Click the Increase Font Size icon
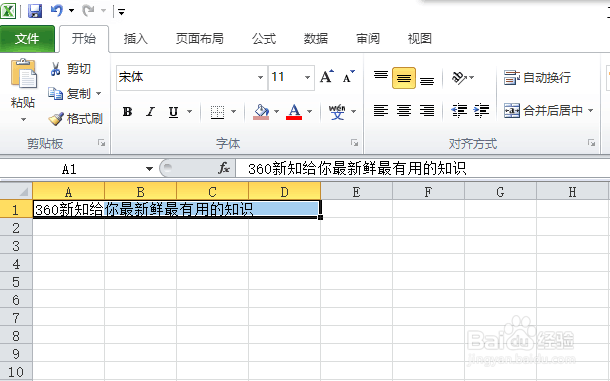This screenshot has width=610, height=381. [x=326, y=77]
